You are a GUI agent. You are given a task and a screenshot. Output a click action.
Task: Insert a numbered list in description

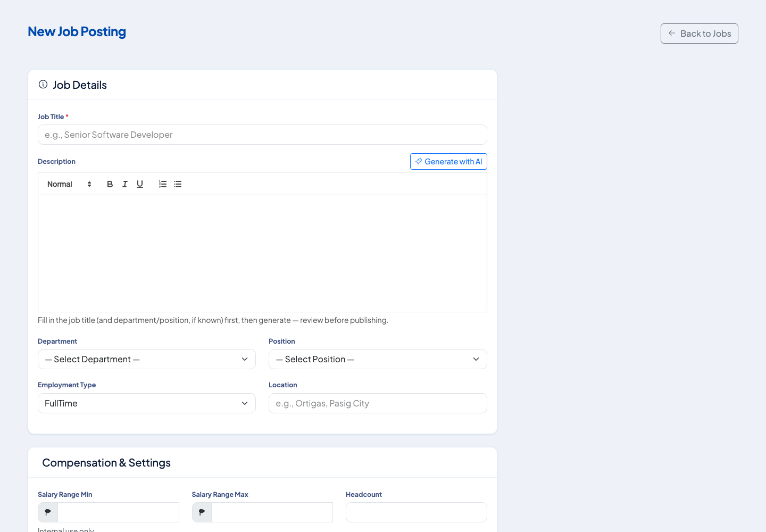163,184
